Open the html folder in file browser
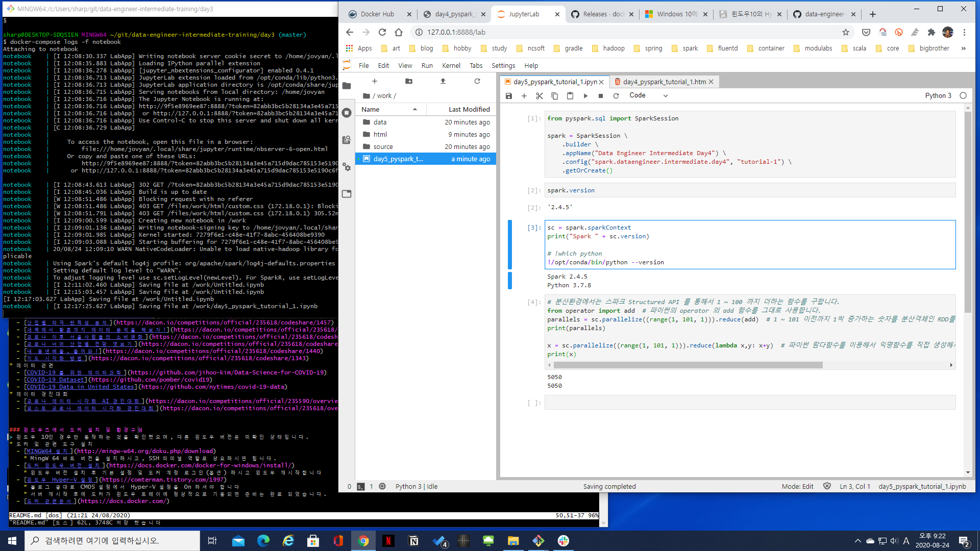The image size is (980, 551). (380, 134)
